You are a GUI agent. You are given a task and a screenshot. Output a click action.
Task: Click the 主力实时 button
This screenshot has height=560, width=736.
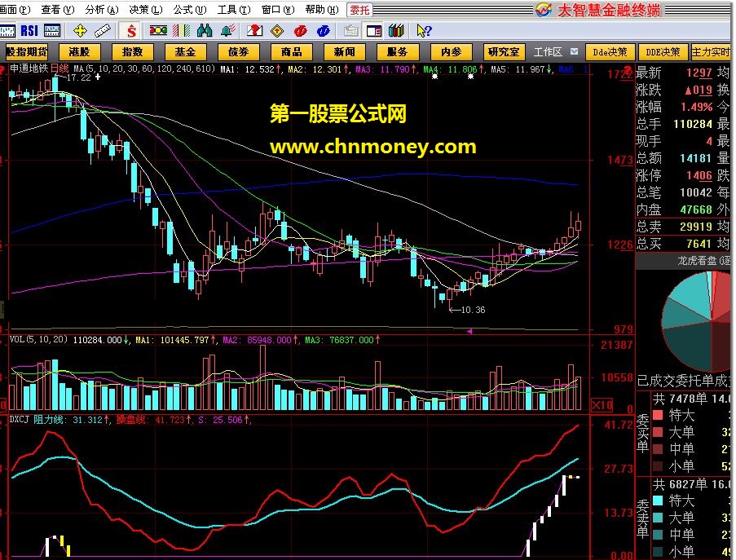(x=711, y=51)
